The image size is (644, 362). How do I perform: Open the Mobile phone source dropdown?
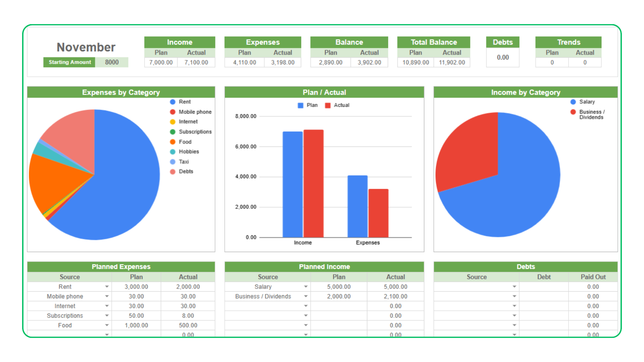click(x=107, y=296)
